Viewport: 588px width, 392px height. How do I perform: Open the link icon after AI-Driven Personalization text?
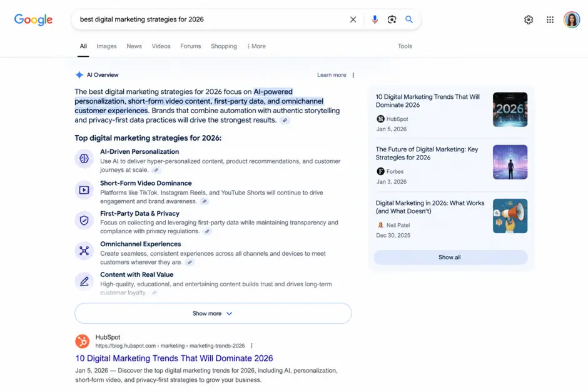click(156, 170)
